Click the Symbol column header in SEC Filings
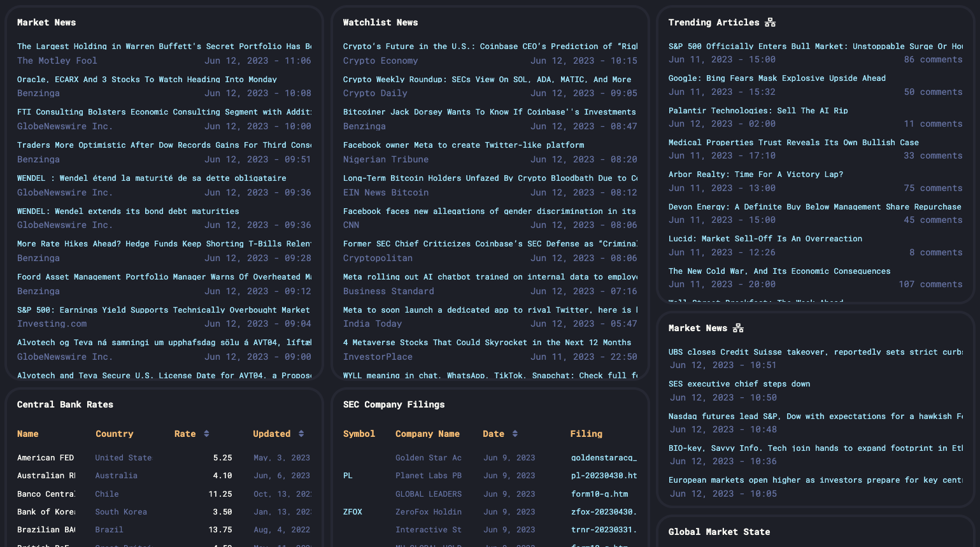The height and width of the screenshot is (547, 980). [359, 434]
